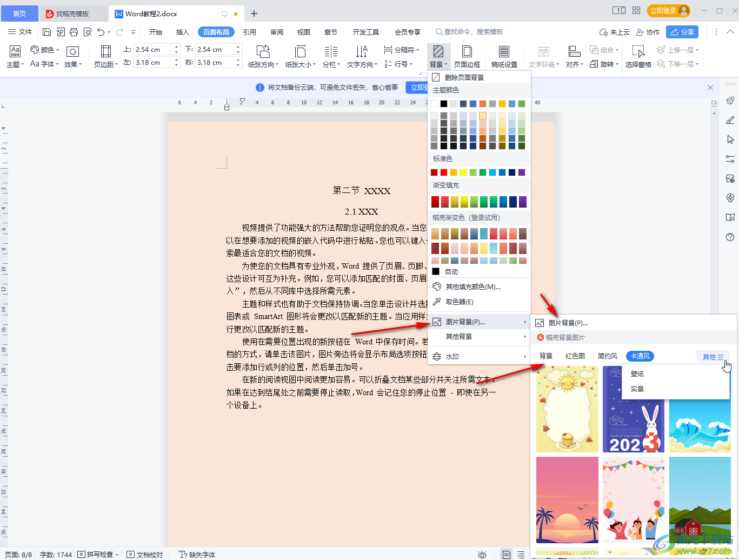Choose 实景 from the dropdown list
Image resolution: width=739 pixels, height=560 pixels.
637,389
